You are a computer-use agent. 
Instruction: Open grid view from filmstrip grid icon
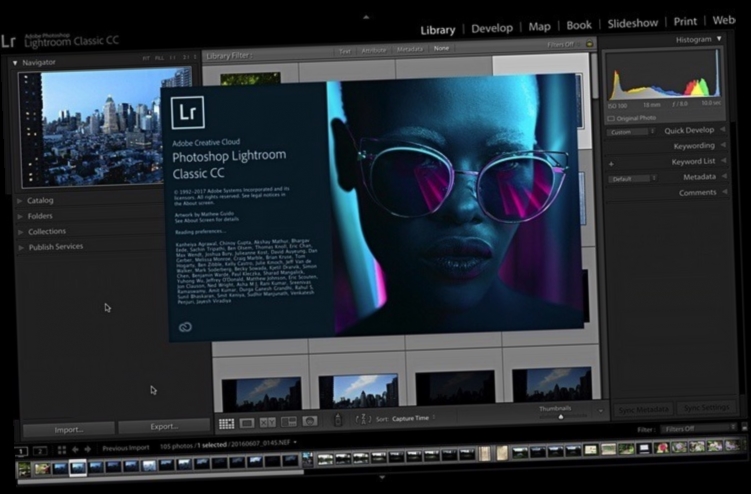[x=62, y=450]
